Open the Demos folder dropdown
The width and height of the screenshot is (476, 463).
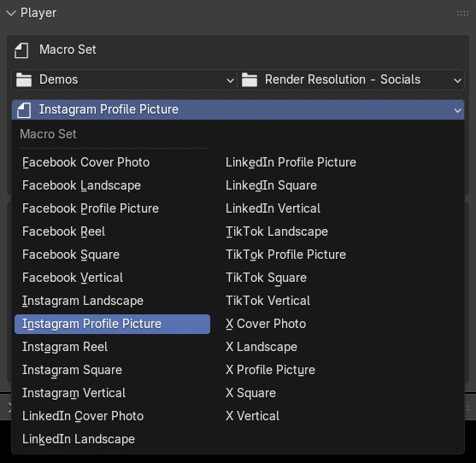coord(124,79)
